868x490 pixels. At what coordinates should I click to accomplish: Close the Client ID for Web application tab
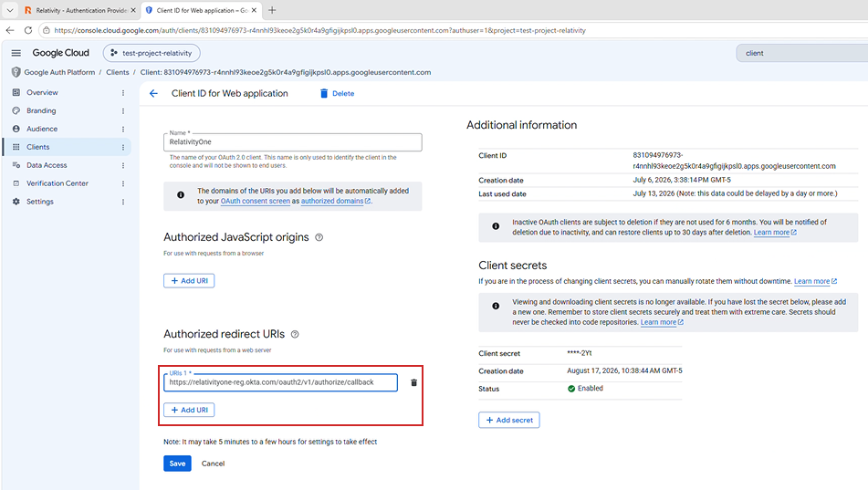click(x=254, y=11)
